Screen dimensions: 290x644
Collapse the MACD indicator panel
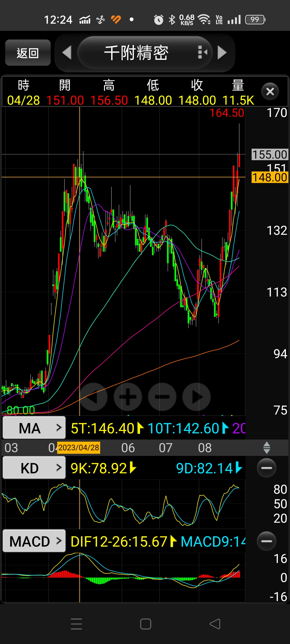click(266, 541)
